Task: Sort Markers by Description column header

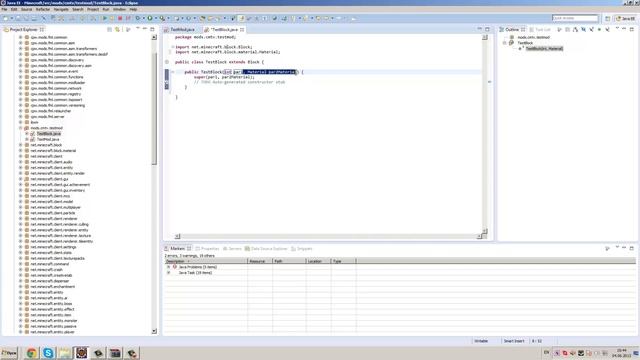Action: (206, 261)
